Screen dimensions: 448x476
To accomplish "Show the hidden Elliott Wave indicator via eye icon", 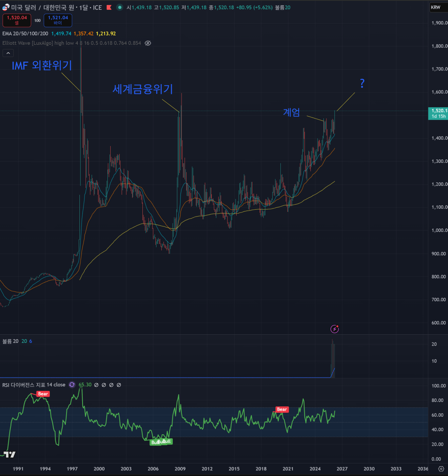I will 148,43.
